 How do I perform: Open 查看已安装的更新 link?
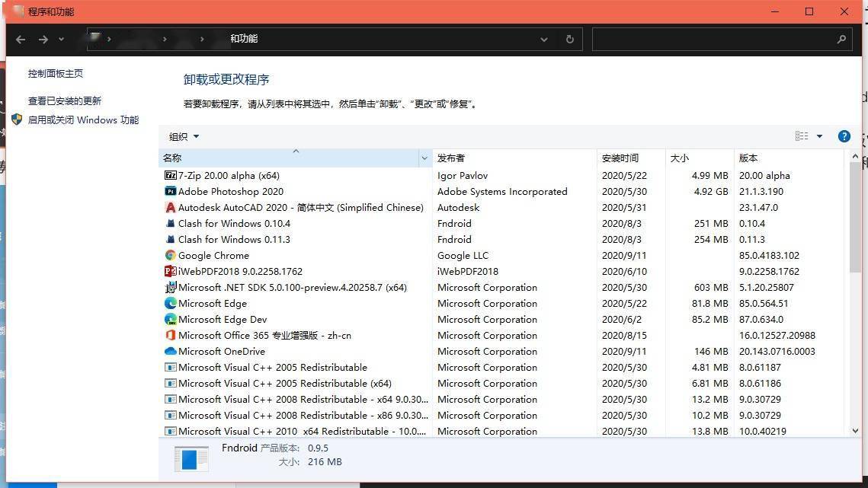[x=65, y=100]
